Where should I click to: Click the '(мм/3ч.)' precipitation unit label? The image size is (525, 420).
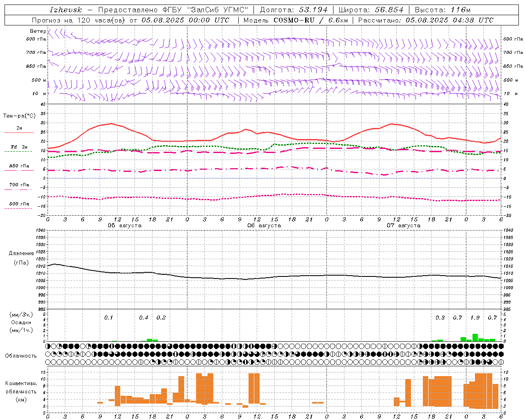21,315
